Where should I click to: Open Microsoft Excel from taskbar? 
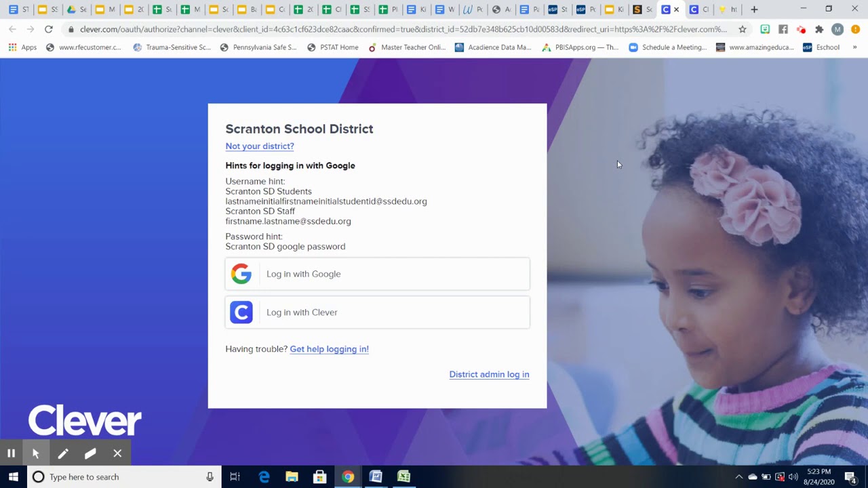click(x=403, y=476)
